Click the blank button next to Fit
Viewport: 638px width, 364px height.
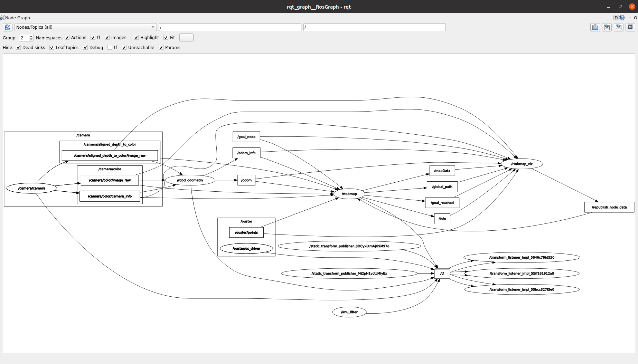(186, 38)
